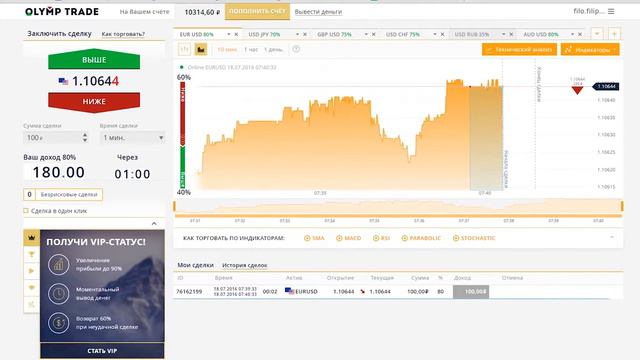640x360 pixels.
Task: Open the USD CHF tab dropdown arrow
Action: (x=435, y=35)
